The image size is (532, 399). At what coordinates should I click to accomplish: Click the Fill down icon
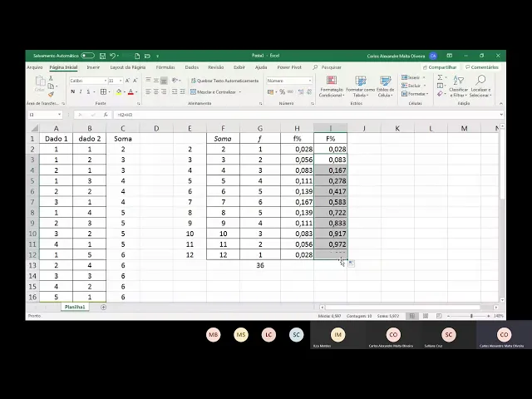click(440, 86)
